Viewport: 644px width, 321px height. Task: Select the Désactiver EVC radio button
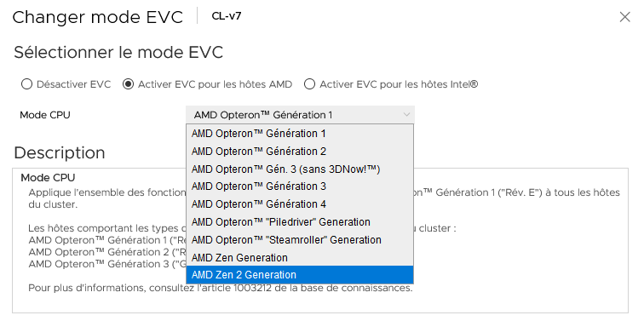click(x=26, y=84)
